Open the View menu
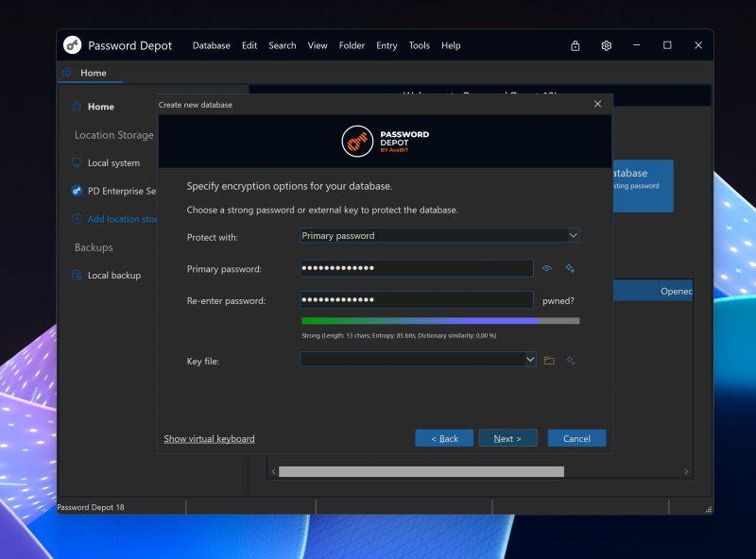 (318, 45)
